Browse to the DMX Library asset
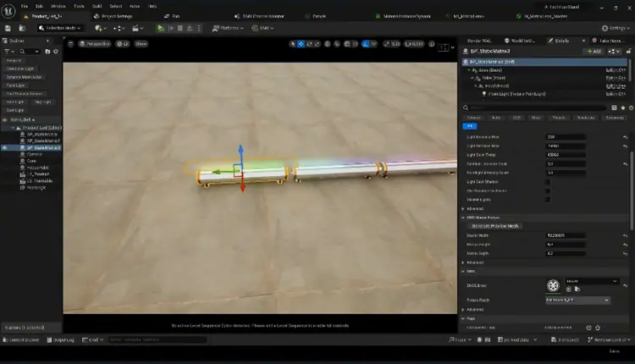The width and height of the screenshot is (635, 364). [577, 290]
